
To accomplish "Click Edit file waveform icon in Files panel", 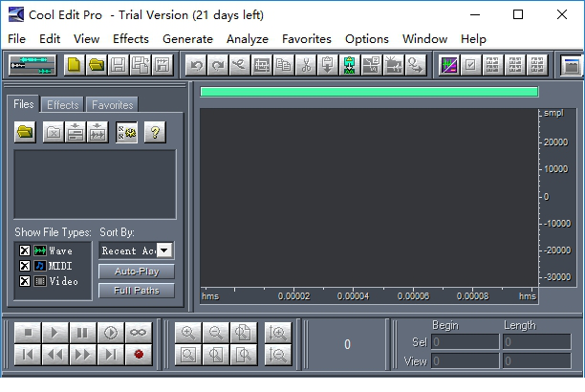I will click(97, 132).
